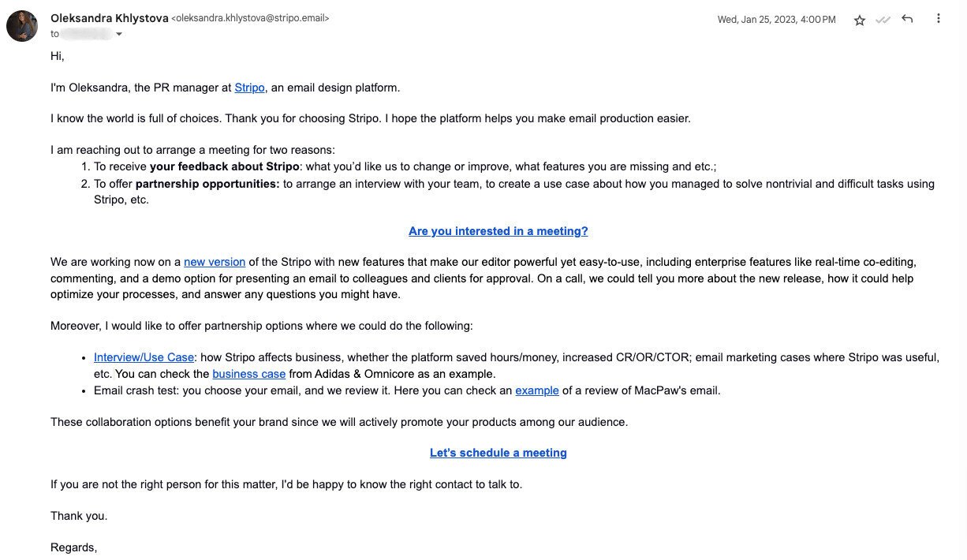
Task: Star this email using the star icon
Action: 860,21
